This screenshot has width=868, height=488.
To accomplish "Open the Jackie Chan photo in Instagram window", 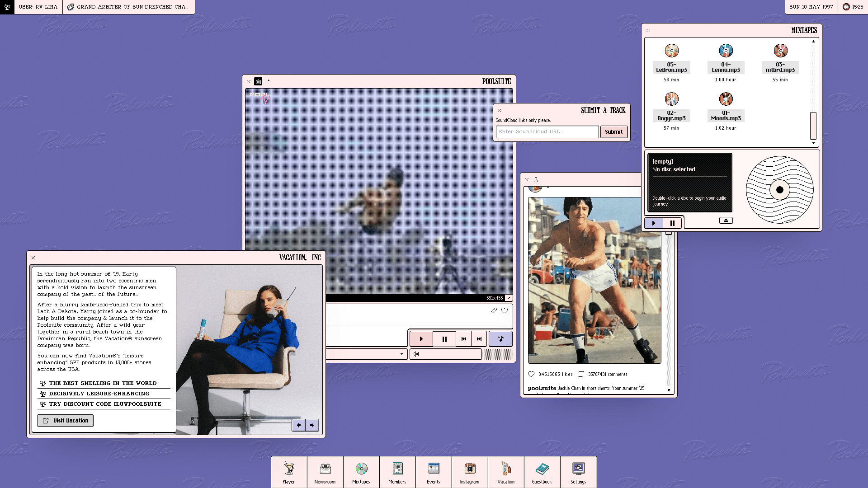I will coord(594,280).
